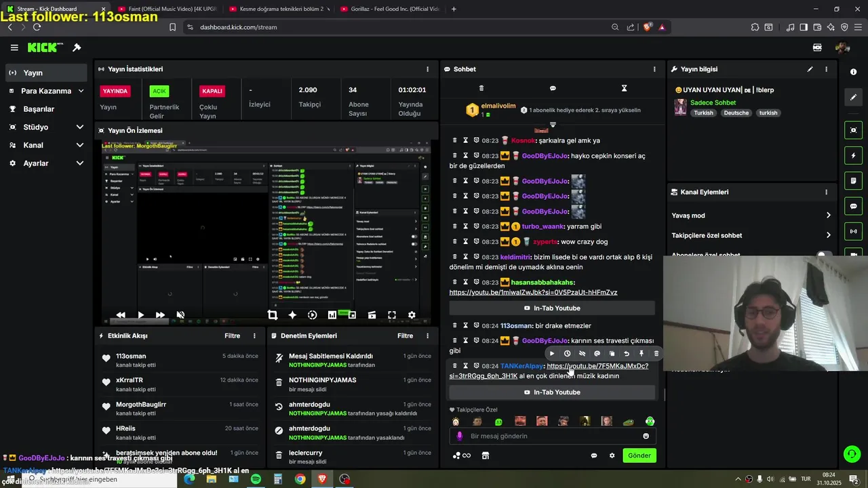Screen dimensions: 868x488
Task: Click In-Tab Youtube under hasansabbahakahs message
Action: coord(552,308)
